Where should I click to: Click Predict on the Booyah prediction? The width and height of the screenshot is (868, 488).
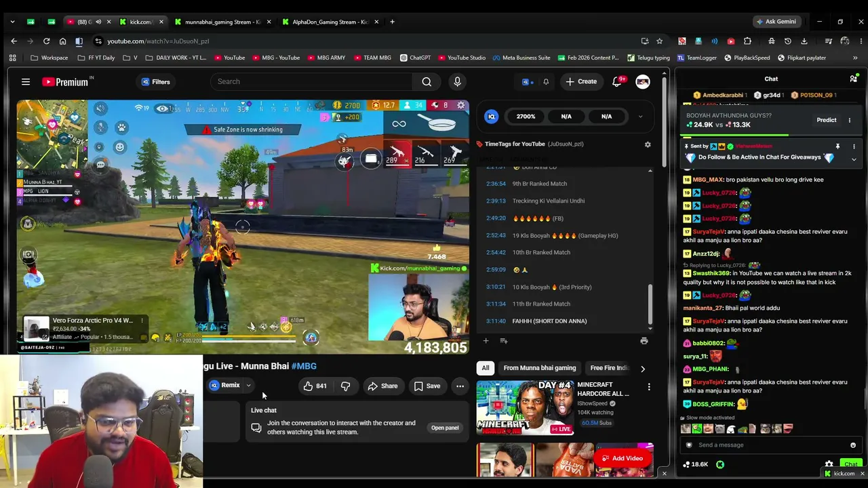(x=826, y=120)
